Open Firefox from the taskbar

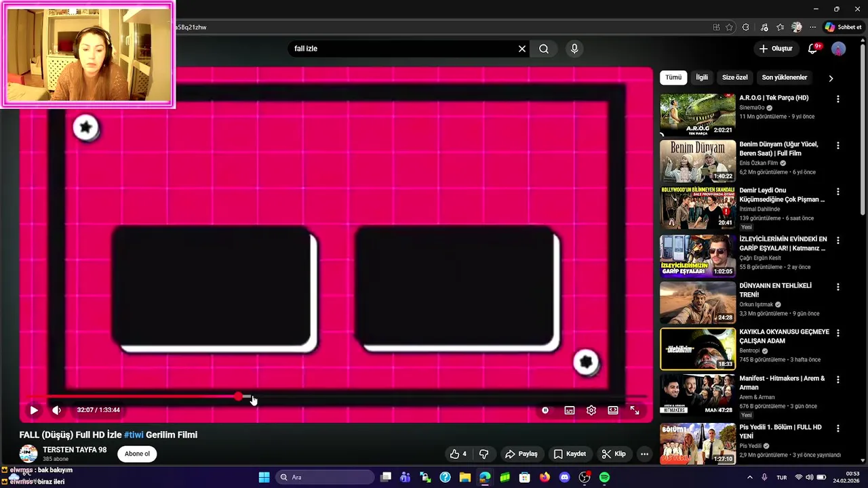[x=545, y=477]
